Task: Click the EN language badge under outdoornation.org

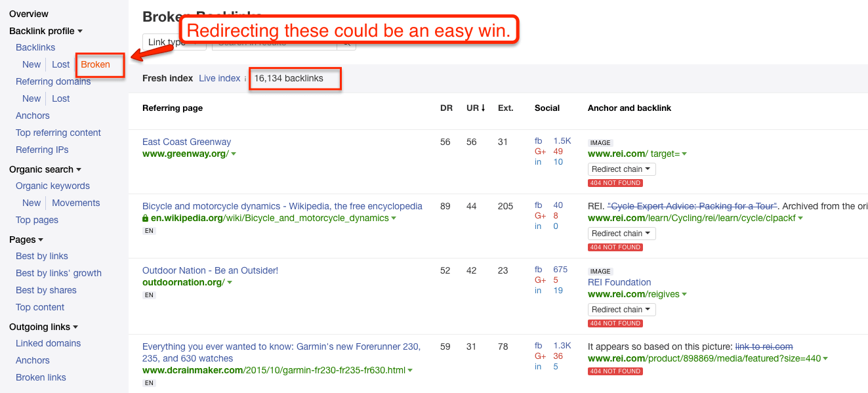Action: point(149,295)
